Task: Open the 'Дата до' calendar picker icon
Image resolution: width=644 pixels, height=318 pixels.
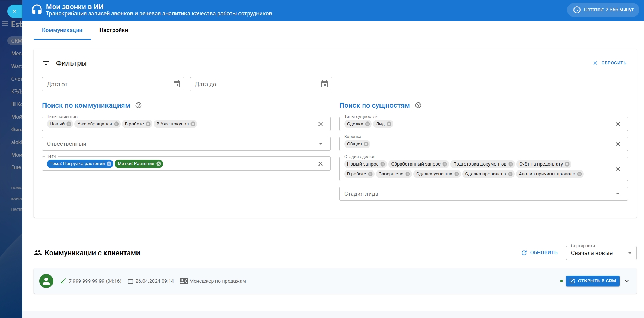Action: [x=324, y=84]
